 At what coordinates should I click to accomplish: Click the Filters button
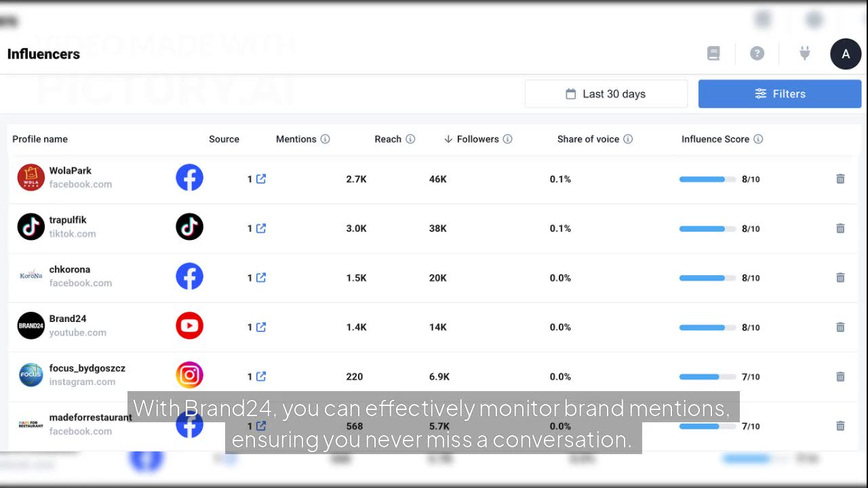780,94
